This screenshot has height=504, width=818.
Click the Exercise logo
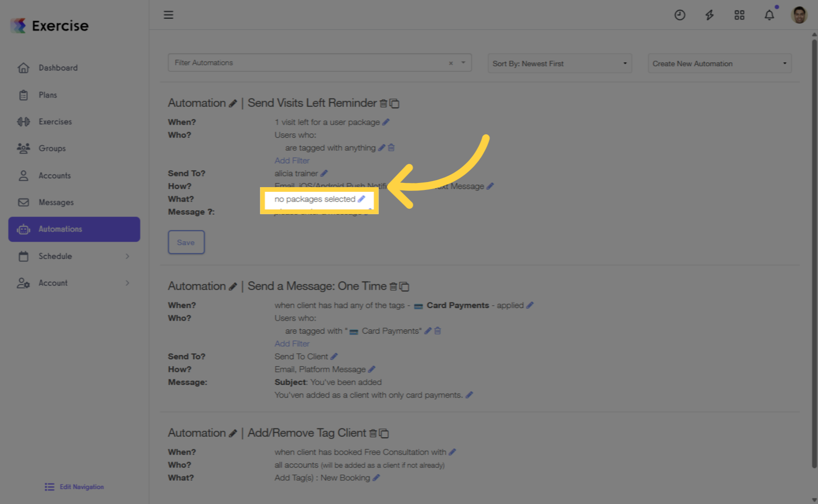click(49, 26)
